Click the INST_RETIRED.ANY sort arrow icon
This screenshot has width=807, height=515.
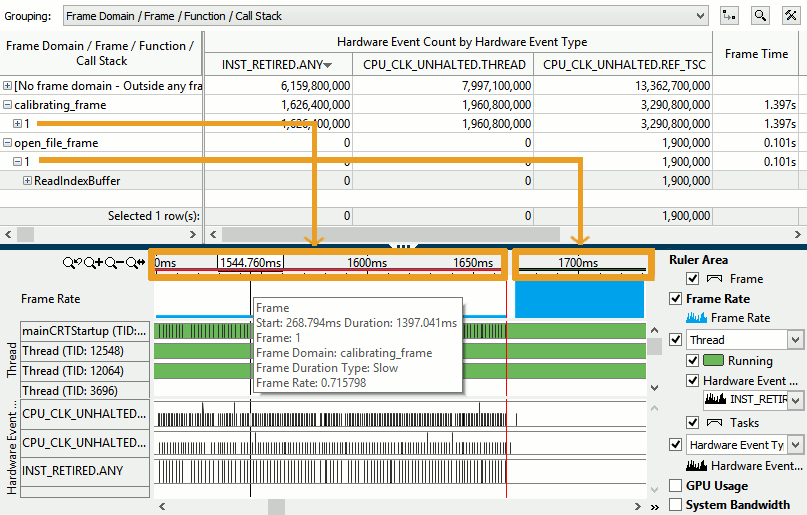(328, 66)
